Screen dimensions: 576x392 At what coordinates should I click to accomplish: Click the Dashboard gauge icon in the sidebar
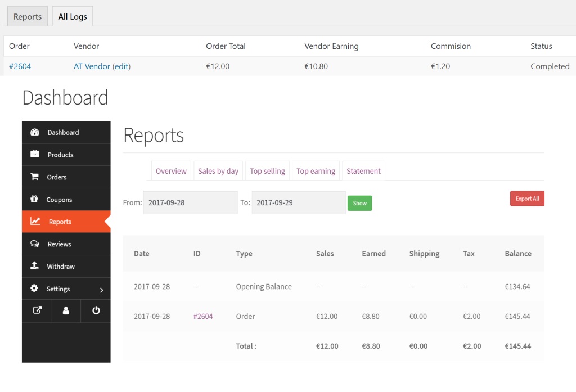coord(34,132)
